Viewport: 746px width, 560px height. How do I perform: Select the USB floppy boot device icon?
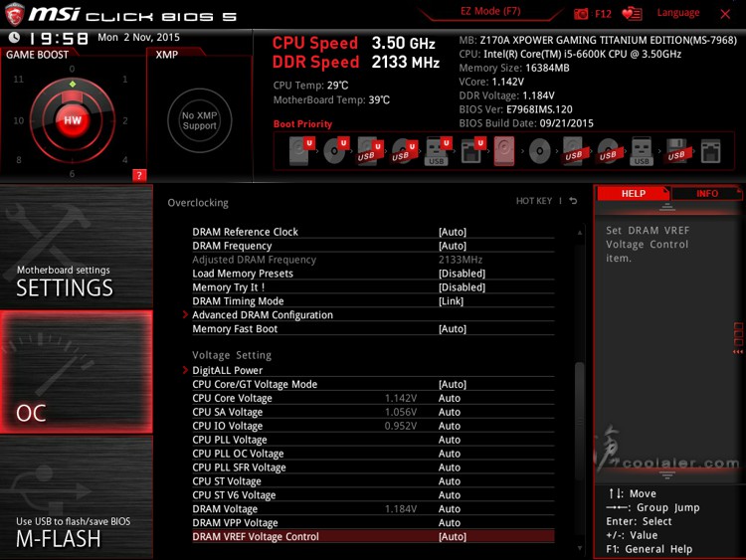[x=676, y=151]
